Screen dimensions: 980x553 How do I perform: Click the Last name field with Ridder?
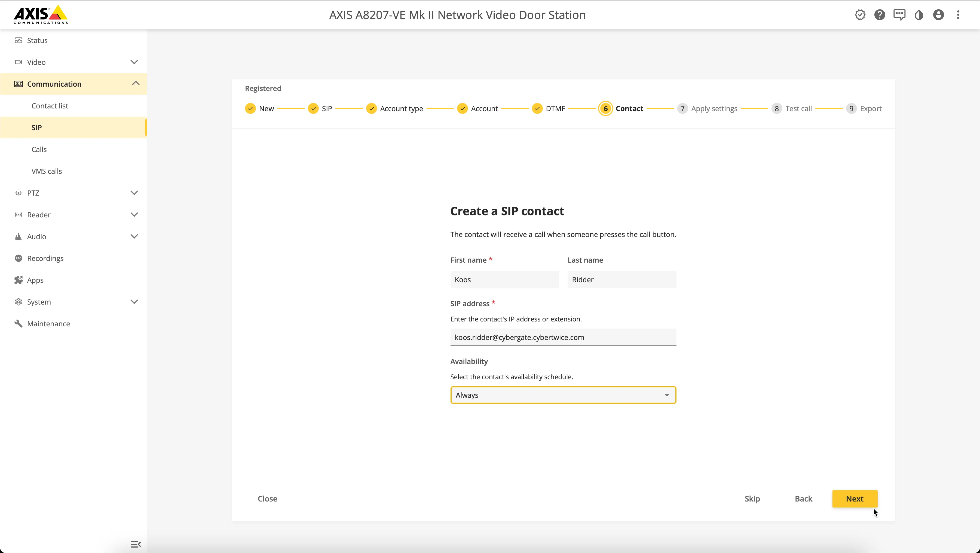point(622,280)
